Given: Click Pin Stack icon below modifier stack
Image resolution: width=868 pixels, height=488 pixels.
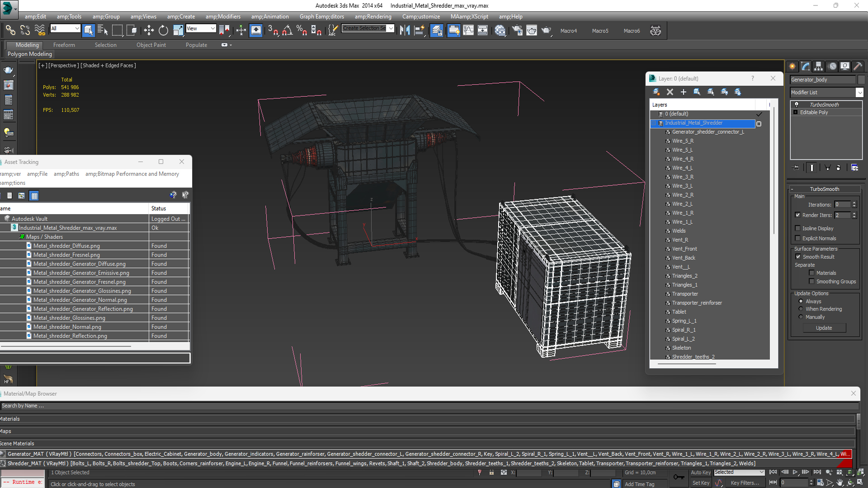Looking at the screenshot, I should pos(796,168).
